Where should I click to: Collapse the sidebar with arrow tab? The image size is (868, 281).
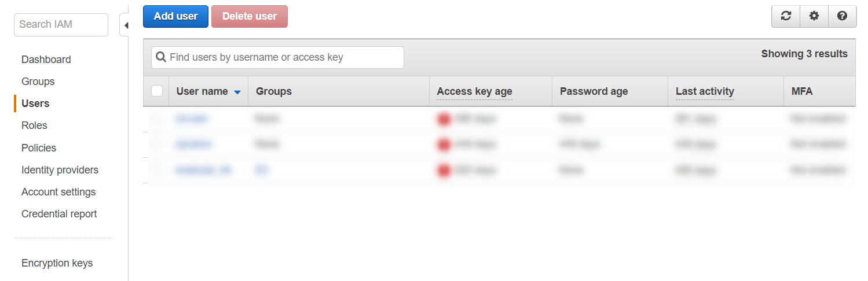pos(125,25)
